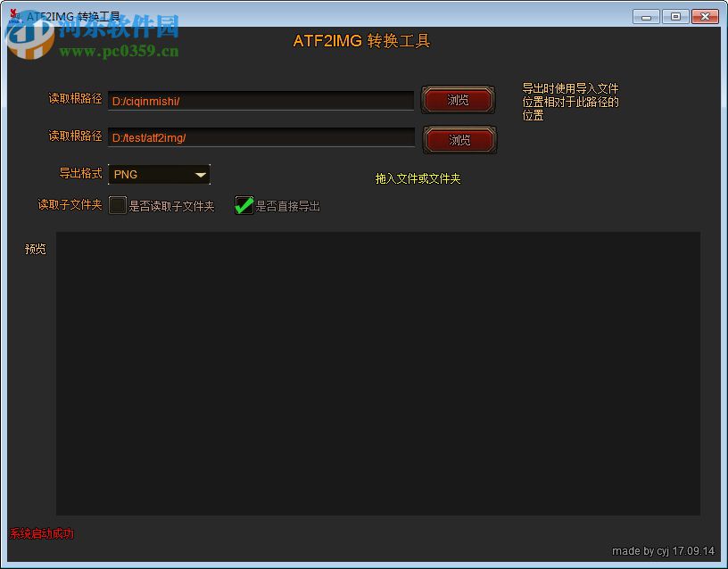Click the export path field D:/test/atf2img/
This screenshot has width=728, height=569.
pyautogui.click(x=261, y=138)
